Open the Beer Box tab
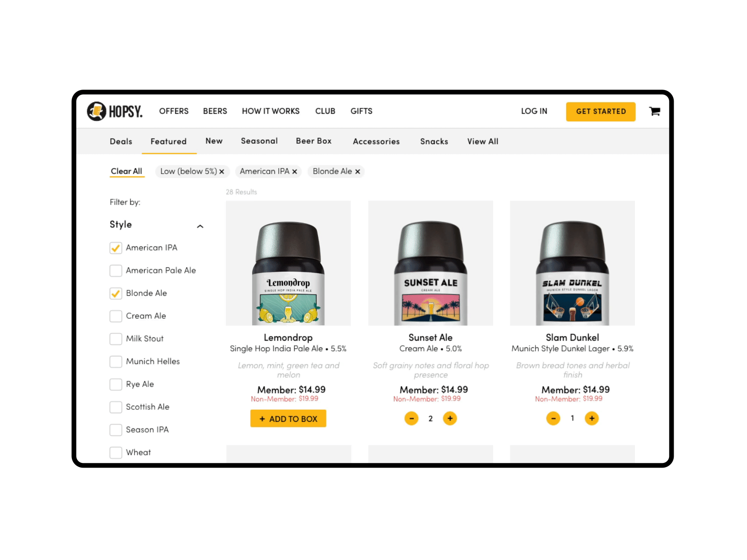 (x=314, y=141)
